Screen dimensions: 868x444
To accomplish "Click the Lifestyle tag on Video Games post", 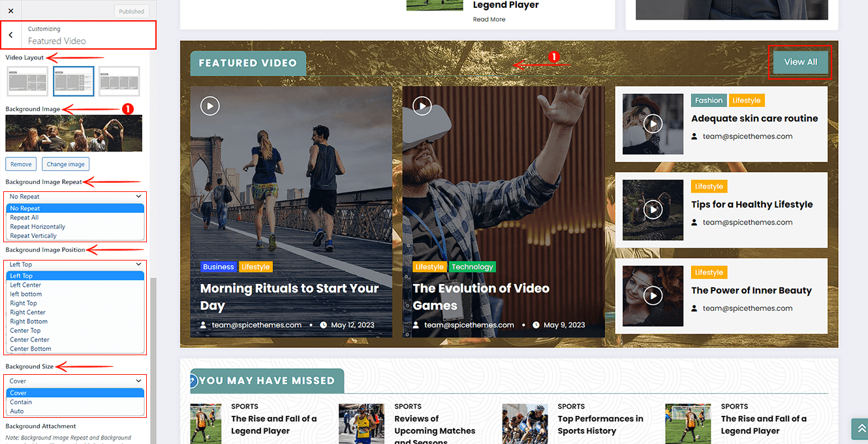I will click(x=429, y=267).
